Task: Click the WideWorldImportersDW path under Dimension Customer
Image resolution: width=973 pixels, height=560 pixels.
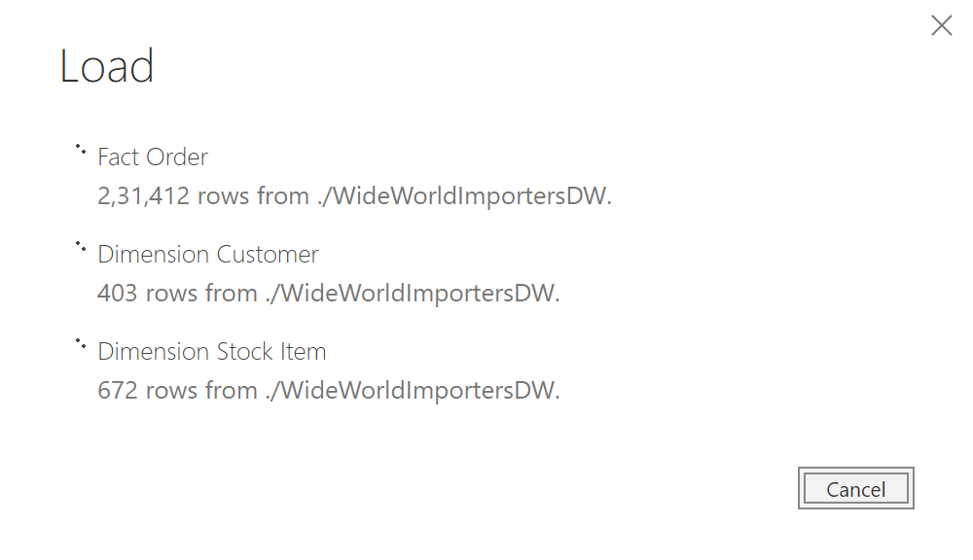Action: pos(413,294)
